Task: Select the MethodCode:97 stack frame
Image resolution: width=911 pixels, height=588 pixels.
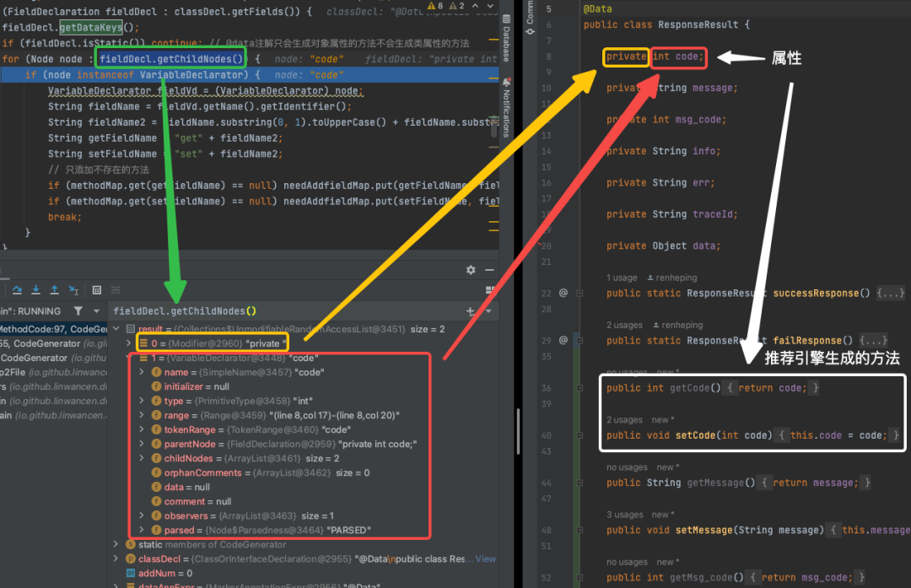Action: tap(54, 329)
